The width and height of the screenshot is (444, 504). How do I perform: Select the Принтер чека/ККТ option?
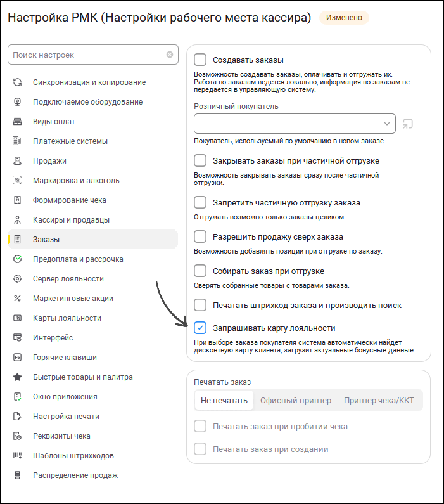click(379, 401)
